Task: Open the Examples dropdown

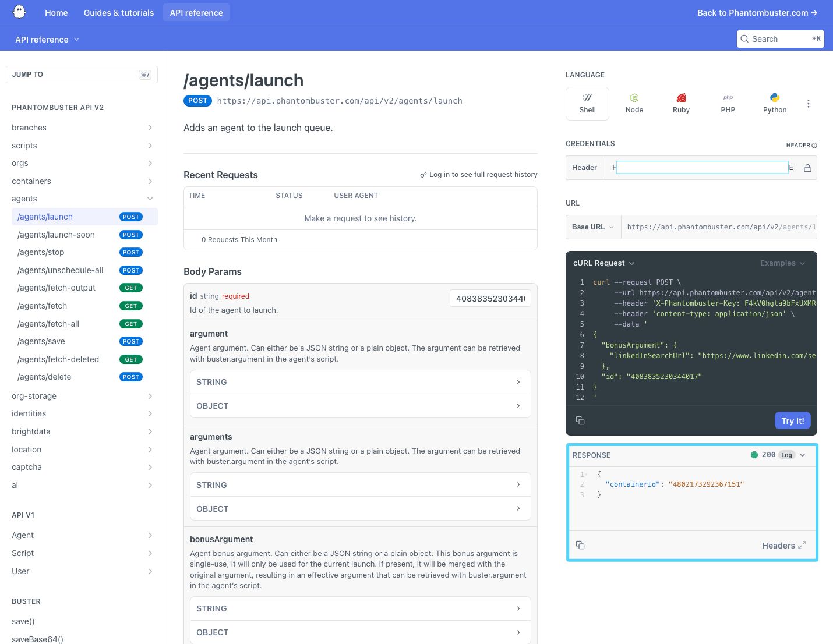Action: 782,263
